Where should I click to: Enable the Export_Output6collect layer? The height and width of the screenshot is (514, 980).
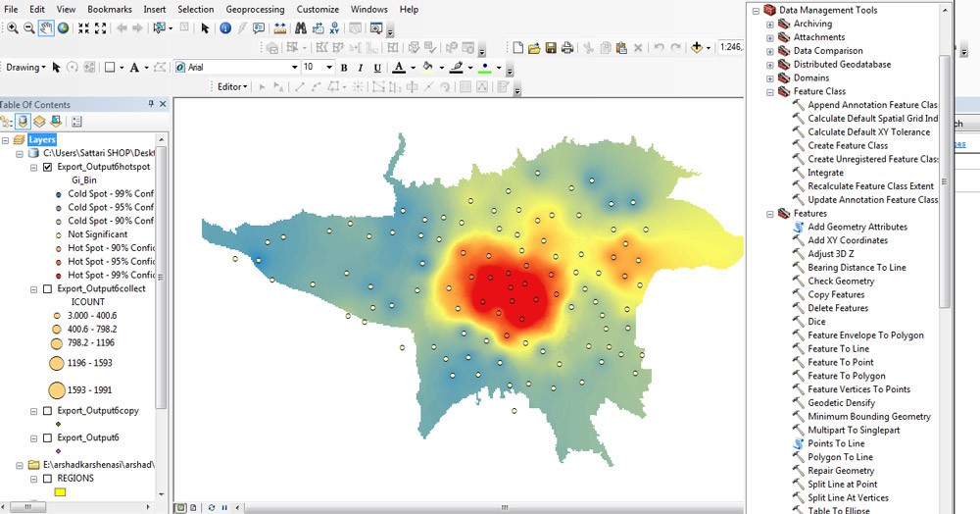click(48, 289)
